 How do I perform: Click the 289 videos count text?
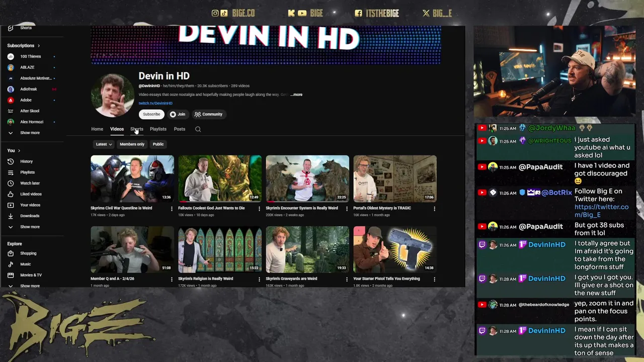240,86
